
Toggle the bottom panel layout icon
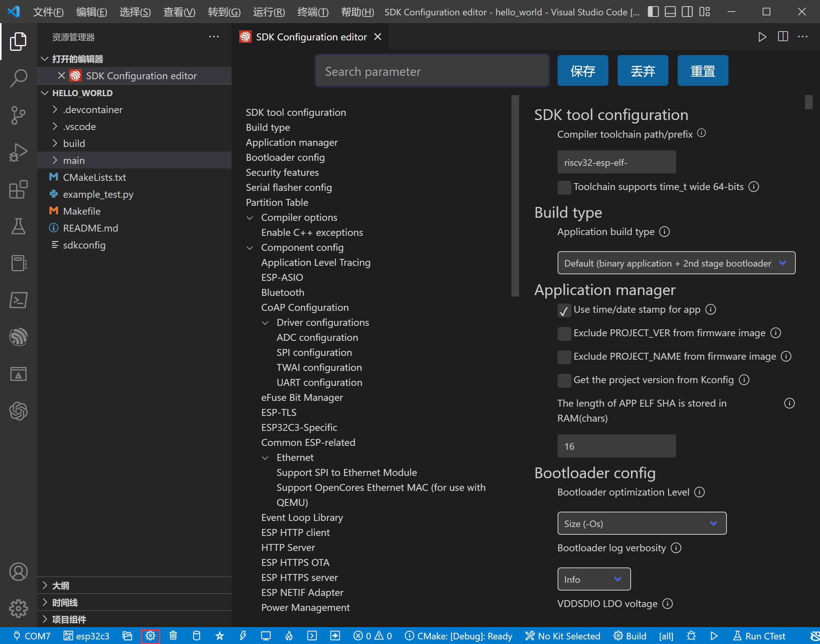(670, 12)
